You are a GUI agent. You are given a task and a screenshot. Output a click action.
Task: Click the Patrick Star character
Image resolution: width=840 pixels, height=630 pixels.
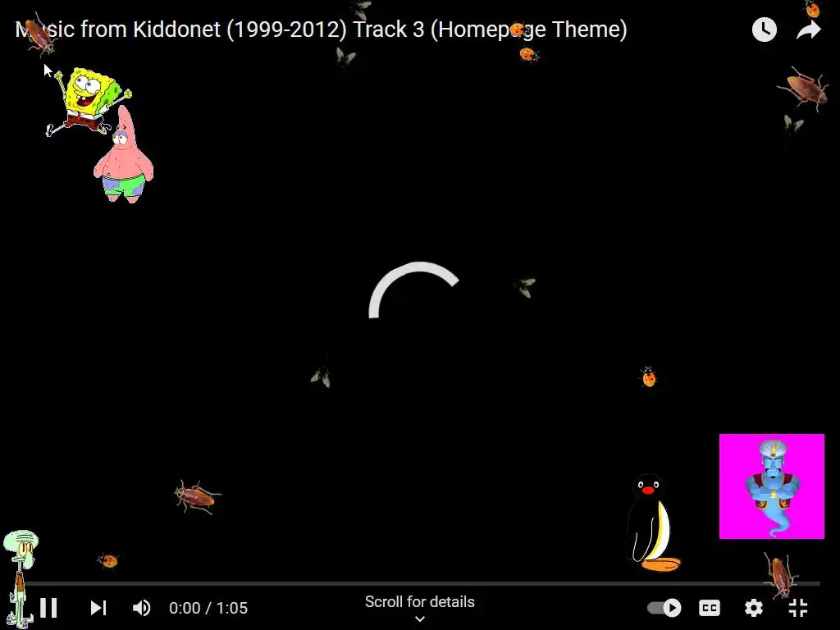point(124,154)
